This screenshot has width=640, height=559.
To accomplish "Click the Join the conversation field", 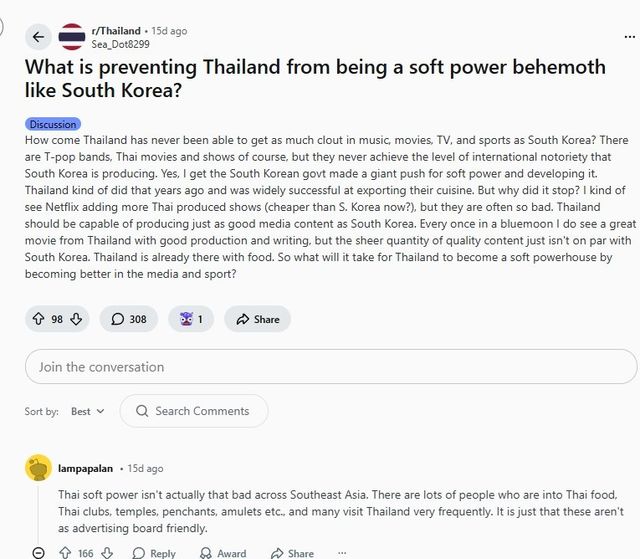I will tap(330, 367).
